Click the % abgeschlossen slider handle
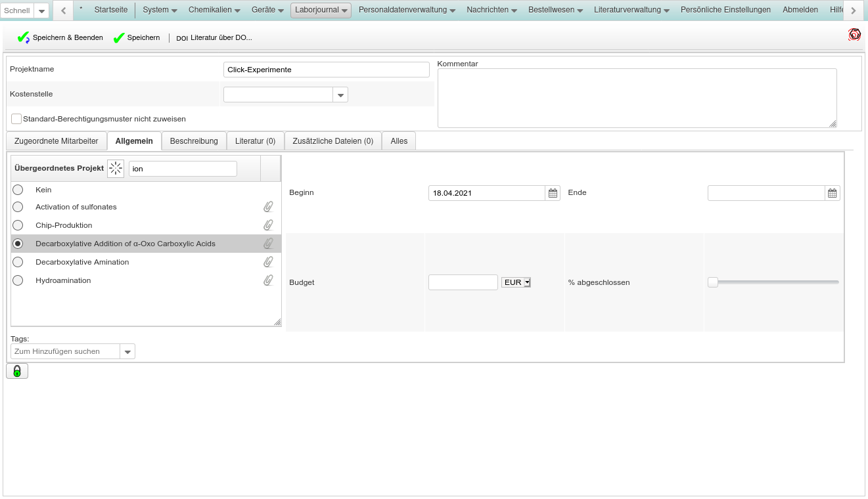The height and width of the screenshot is (499, 868). [x=713, y=282]
